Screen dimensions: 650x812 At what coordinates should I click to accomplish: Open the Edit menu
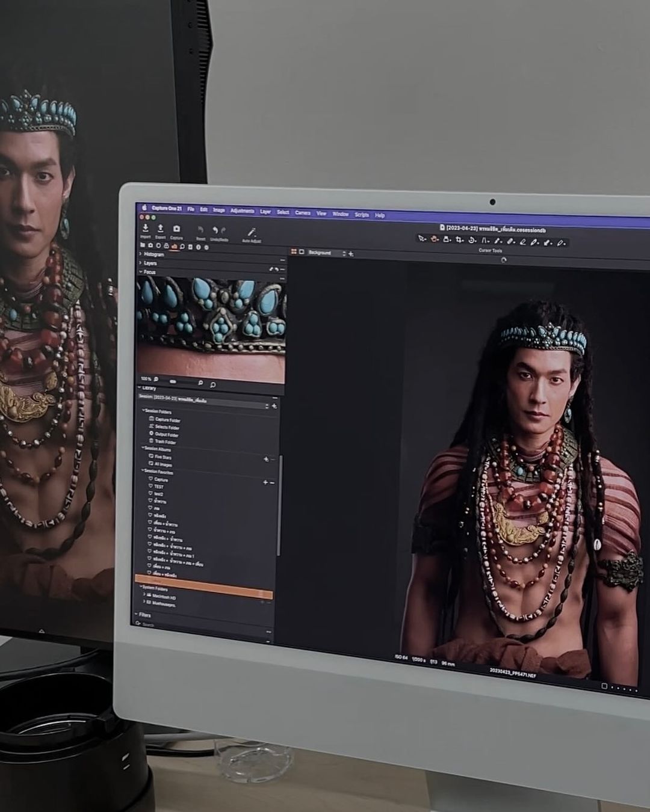tap(204, 209)
